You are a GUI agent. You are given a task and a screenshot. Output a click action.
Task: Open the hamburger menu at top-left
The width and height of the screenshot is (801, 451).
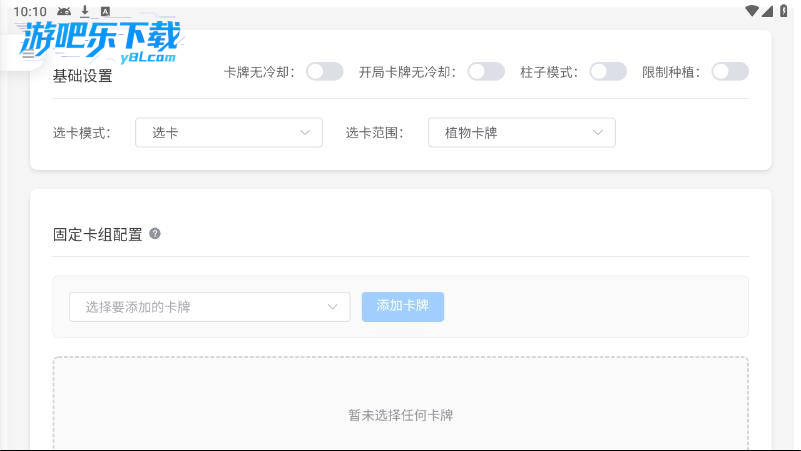pyautogui.click(x=27, y=55)
